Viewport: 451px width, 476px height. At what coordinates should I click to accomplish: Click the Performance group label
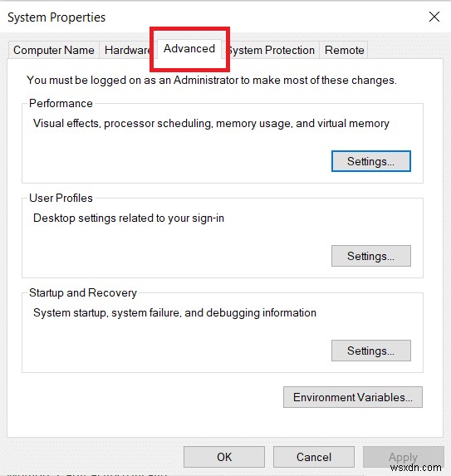[61, 104]
